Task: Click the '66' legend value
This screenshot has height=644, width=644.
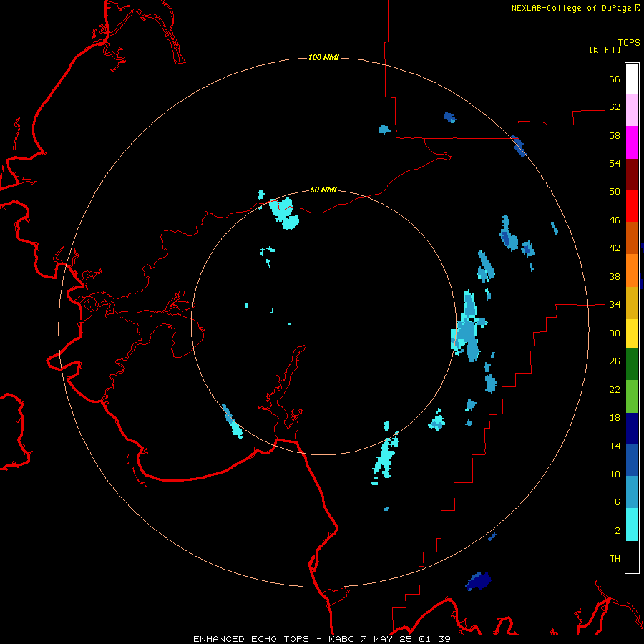Action: pyautogui.click(x=615, y=79)
